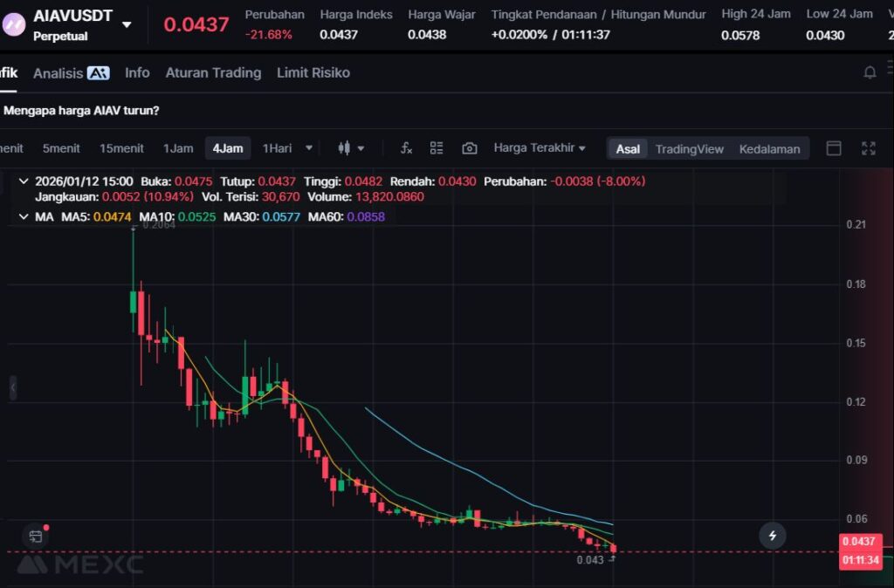Click the 0.0437 current price label on axis
The width and height of the screenshot is (894, 588).
click(861, 541)
